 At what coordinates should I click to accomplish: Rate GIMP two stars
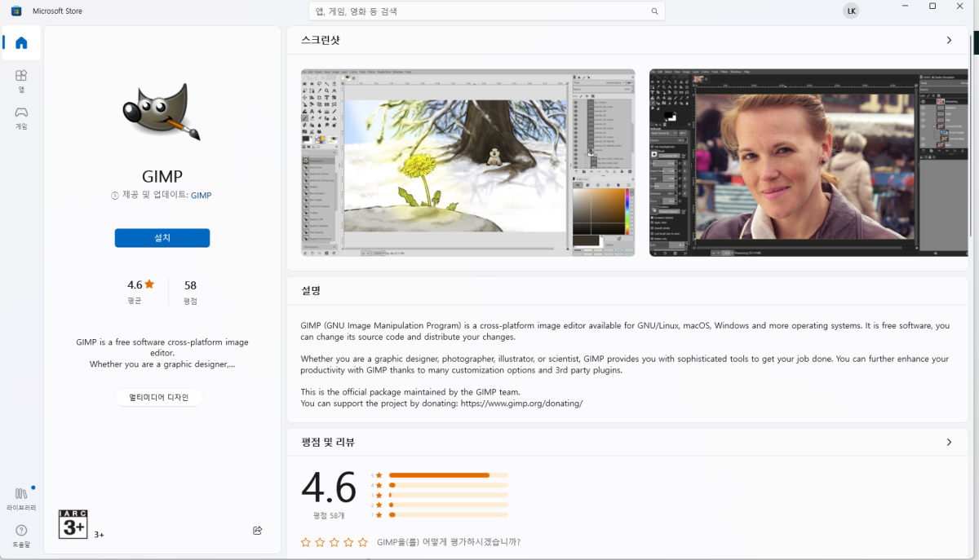[x=320, y=542]
